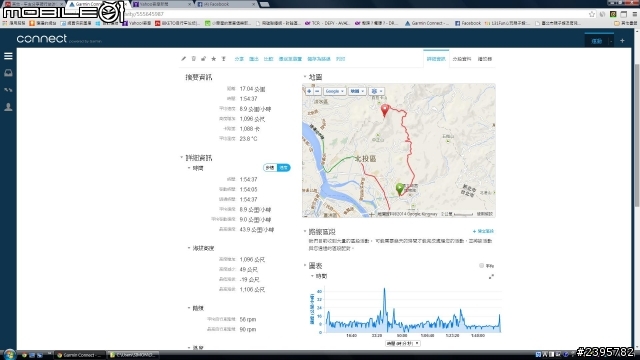The height and width of the screenshot is (360, 640).
Task: Click the 分享 share link
Action: [x=239, y=59]
